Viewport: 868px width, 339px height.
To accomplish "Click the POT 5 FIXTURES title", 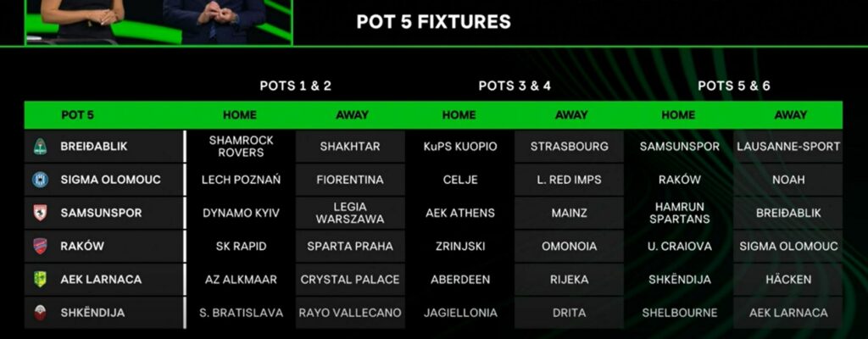I will 433,22.
